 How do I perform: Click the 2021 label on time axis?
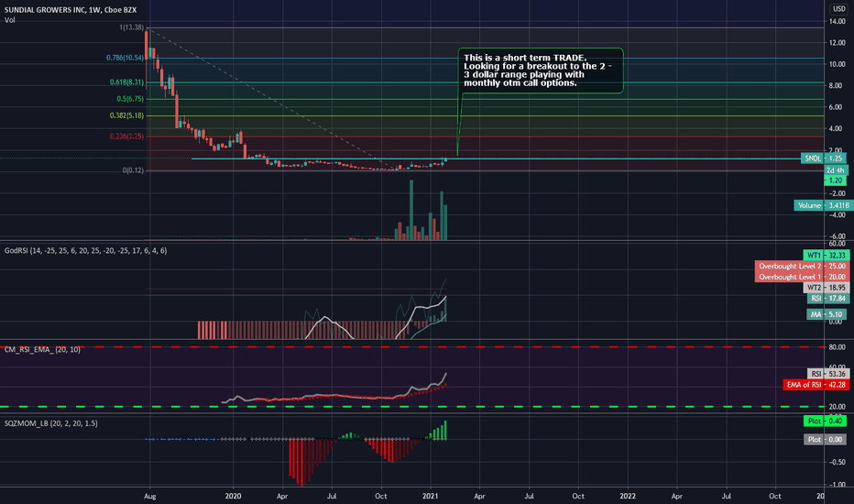(431, 496)
